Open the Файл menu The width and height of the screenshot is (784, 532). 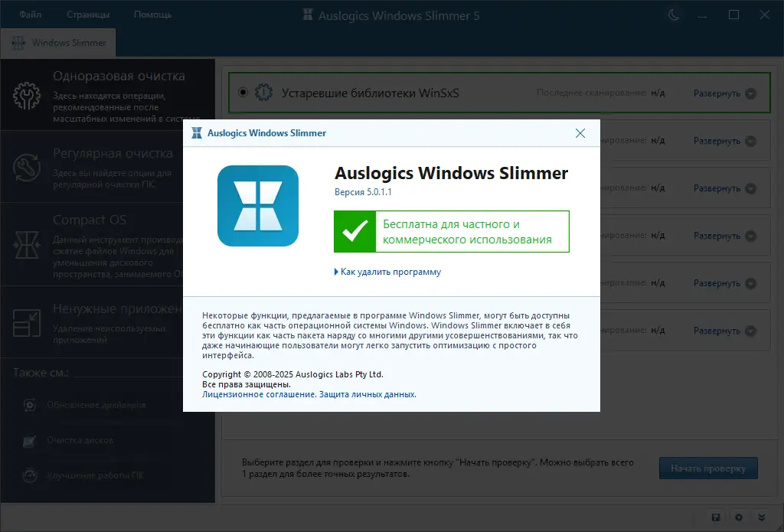(x=30, y=15)
